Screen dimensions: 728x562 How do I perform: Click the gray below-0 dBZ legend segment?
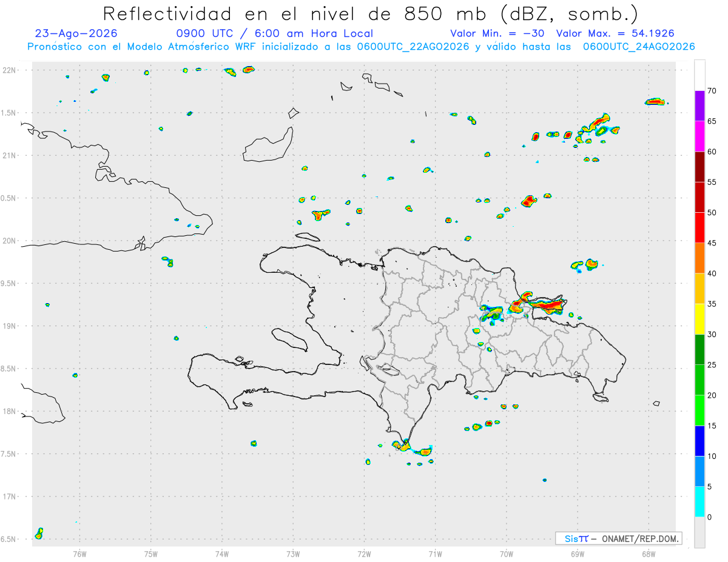pyautogui.click(x=699, y=532)
